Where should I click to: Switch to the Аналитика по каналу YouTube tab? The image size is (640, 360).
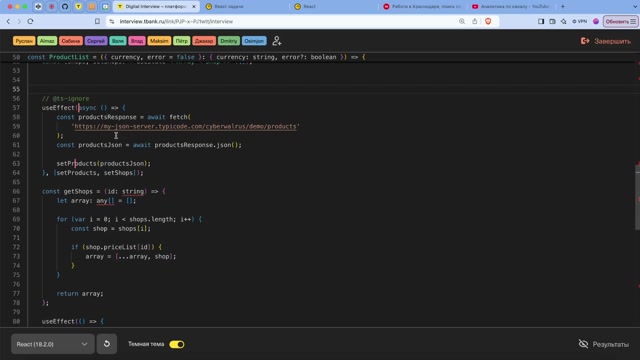tap(511, 7)
